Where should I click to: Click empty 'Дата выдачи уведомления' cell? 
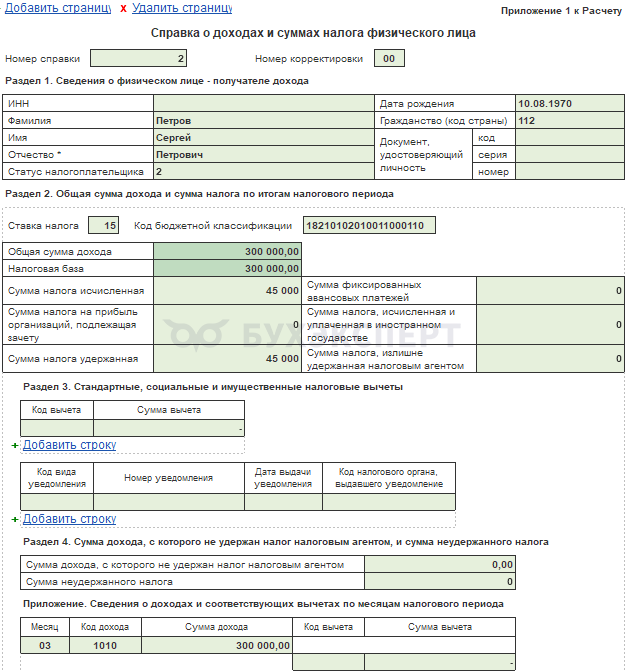coord(283,502)
